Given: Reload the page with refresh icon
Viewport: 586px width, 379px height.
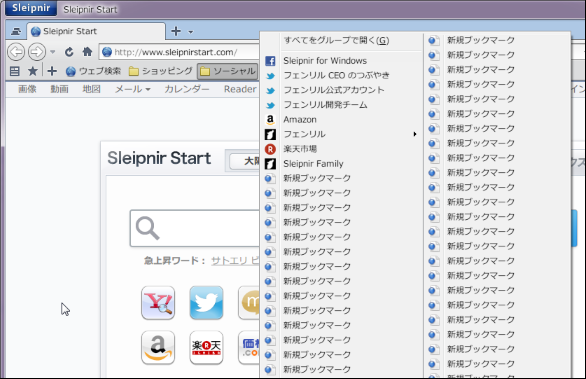Looking at the screenshot, I should pos(69,52).
